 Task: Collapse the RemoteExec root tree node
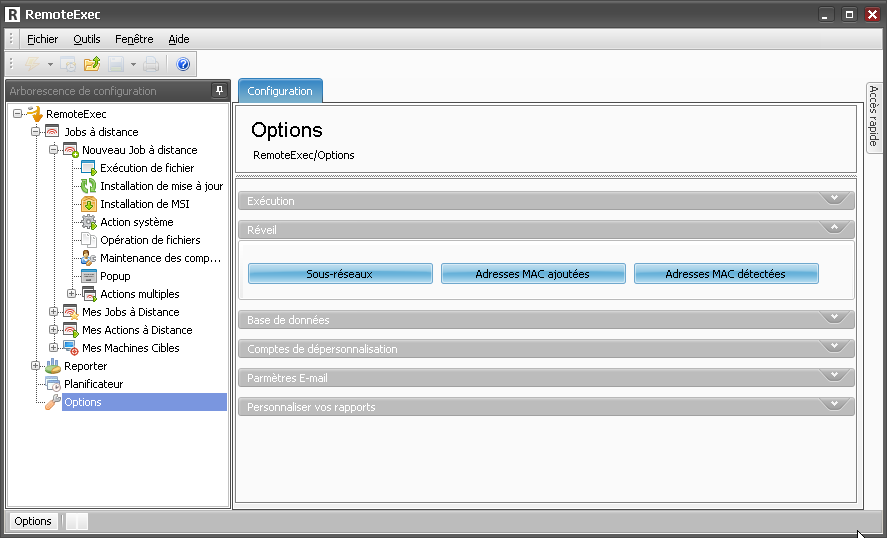(18, 114)
